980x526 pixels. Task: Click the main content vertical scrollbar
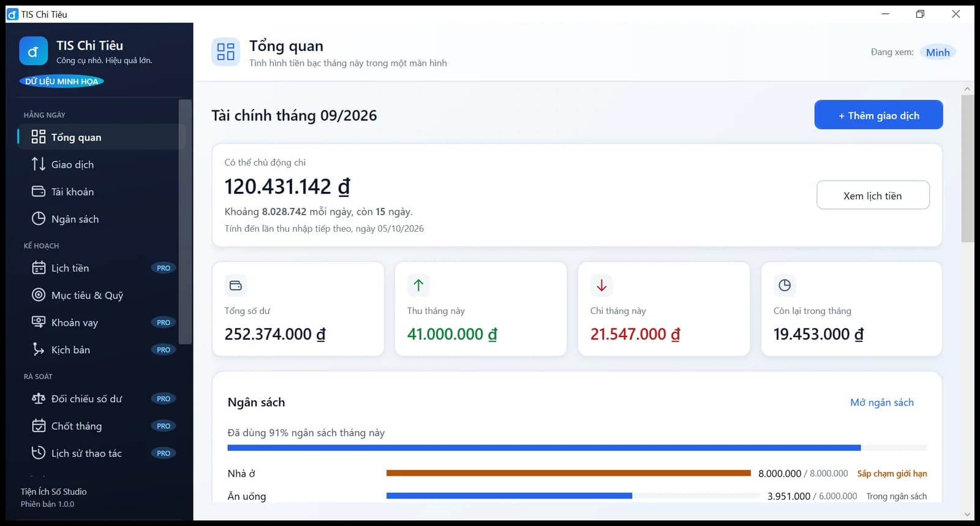(967, 169)
